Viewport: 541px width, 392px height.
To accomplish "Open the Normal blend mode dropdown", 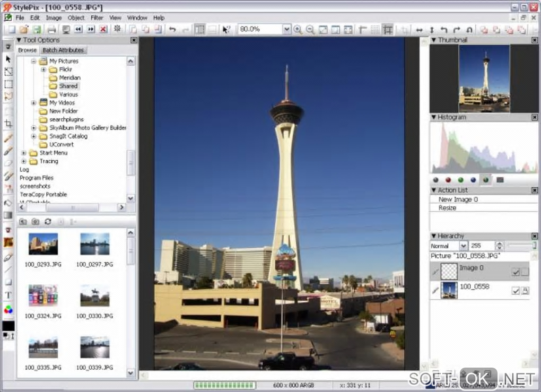I will point(463,246).
